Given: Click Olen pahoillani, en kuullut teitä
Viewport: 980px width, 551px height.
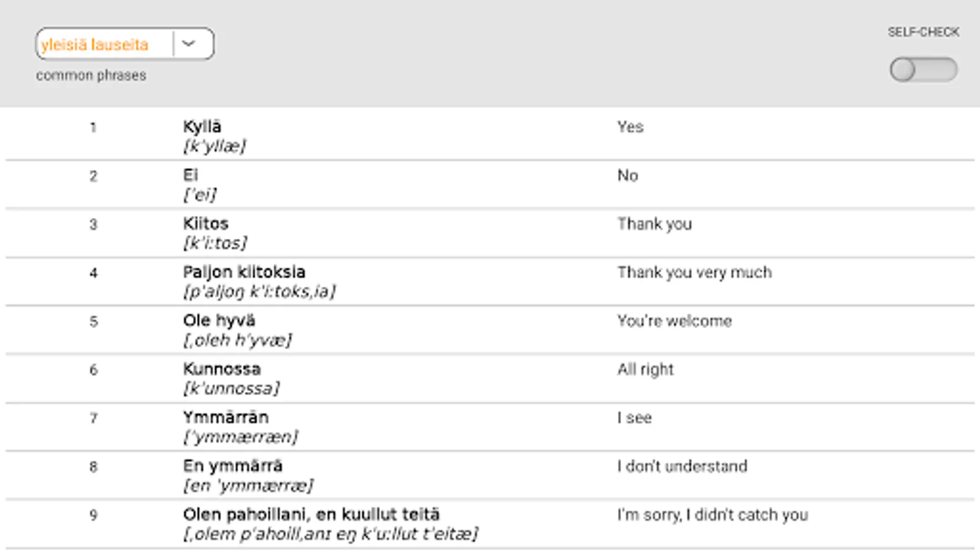Looking at the screenshot, I should pos(311,514).
